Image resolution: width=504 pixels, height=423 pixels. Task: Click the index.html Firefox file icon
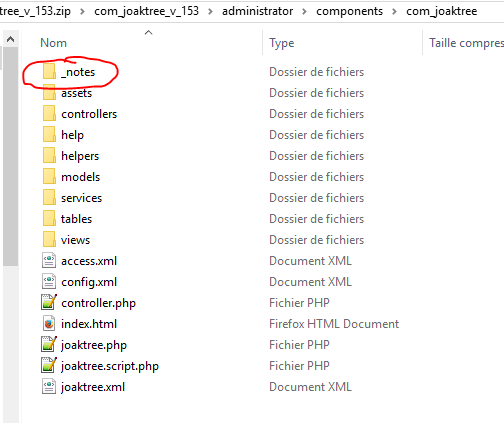(49, 324)
